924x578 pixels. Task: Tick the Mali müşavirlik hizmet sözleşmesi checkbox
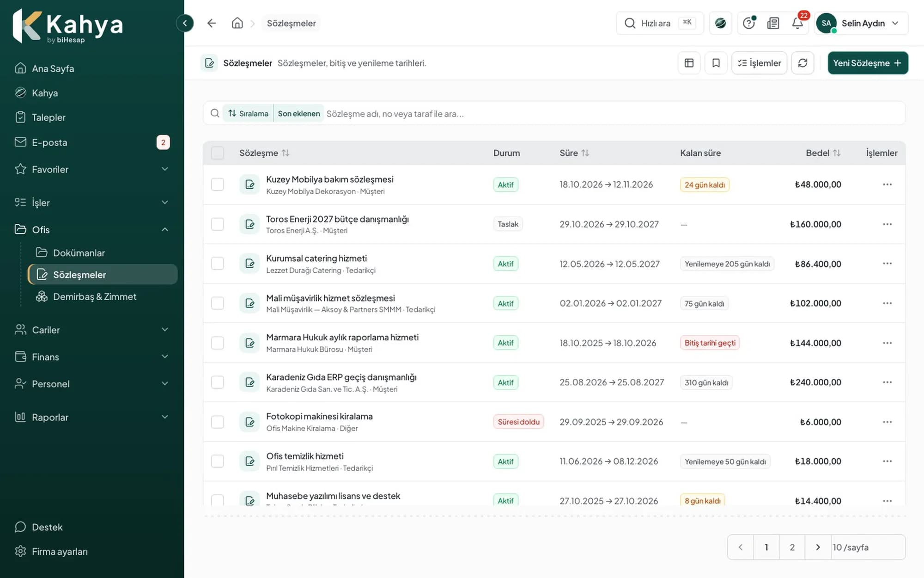(x=217, y=303)
